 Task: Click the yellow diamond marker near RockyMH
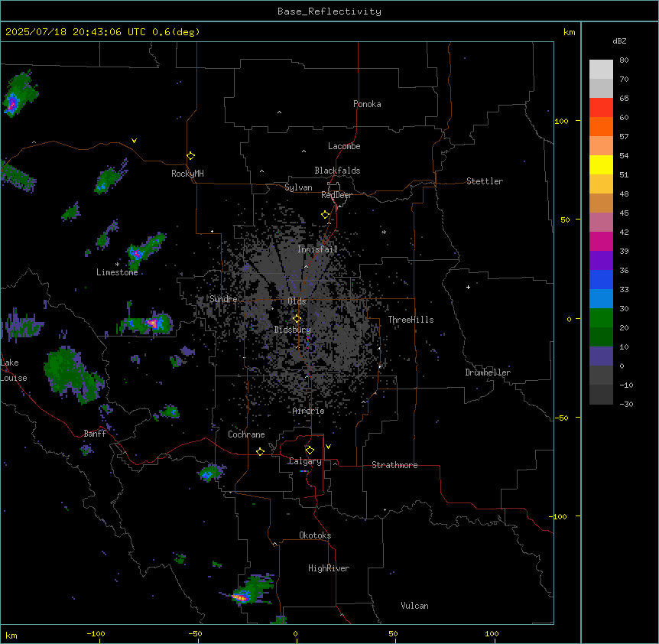(x=191, y=155)
